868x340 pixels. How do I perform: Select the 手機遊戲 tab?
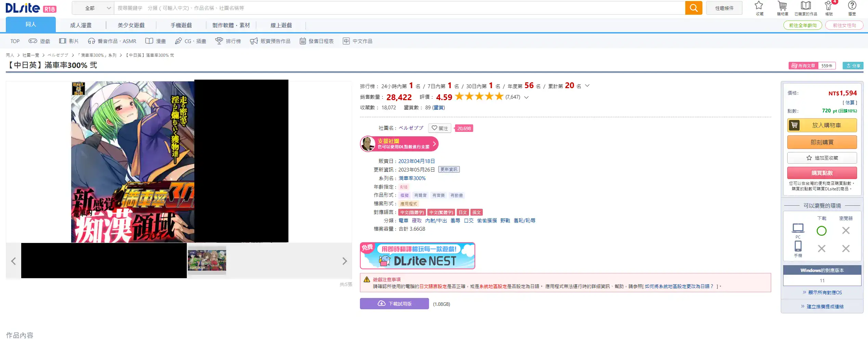click(x=181, y=25)
